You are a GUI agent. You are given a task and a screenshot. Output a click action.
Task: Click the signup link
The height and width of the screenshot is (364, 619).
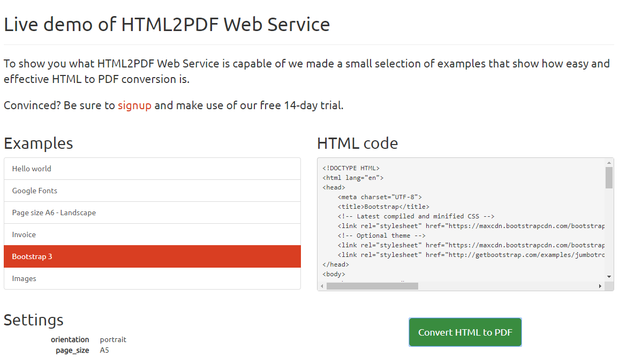134,105
